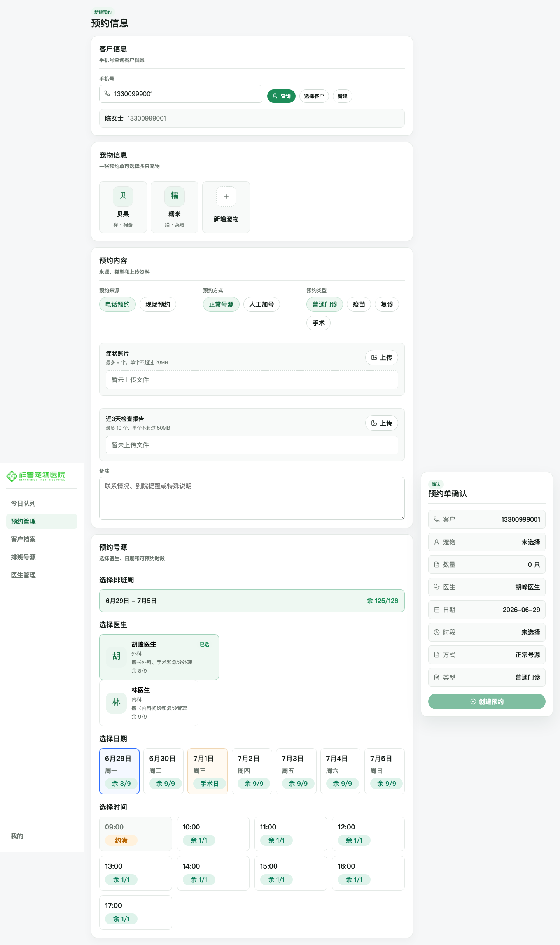Screen dimensions: 560x945
Task: Select the 15:00 time slot
Action: pos(291,873)
